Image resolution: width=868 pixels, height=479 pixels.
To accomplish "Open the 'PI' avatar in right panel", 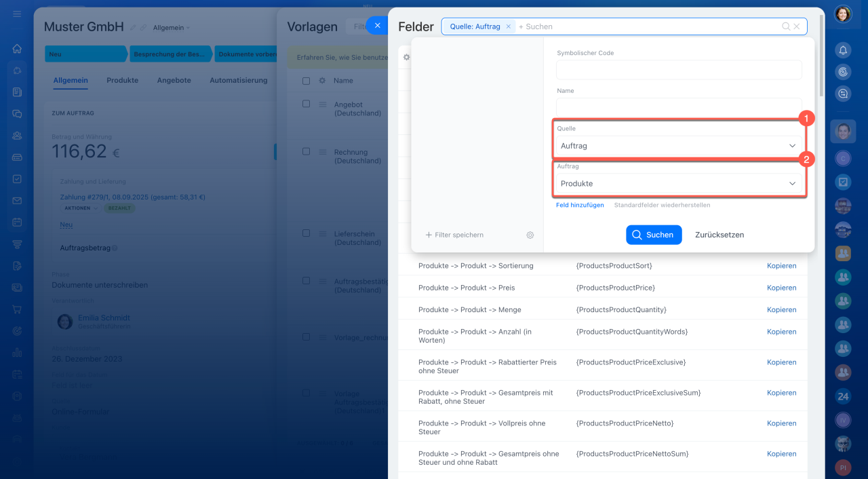I will coord(843,467).
